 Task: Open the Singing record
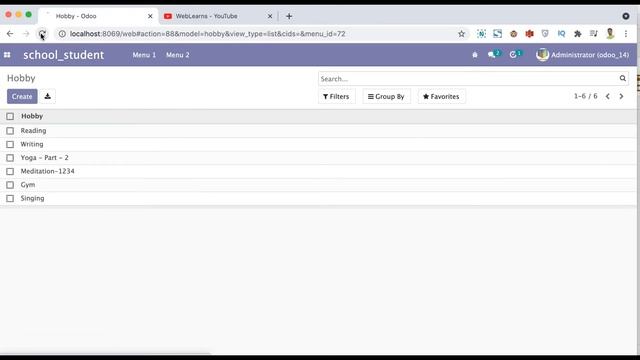tap(32, 198)
